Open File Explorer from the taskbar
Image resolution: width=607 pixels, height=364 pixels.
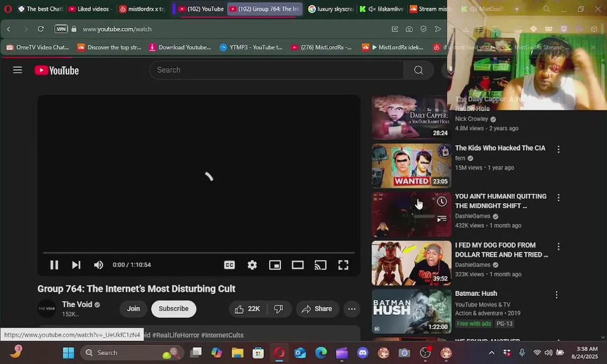click(237, 352)
